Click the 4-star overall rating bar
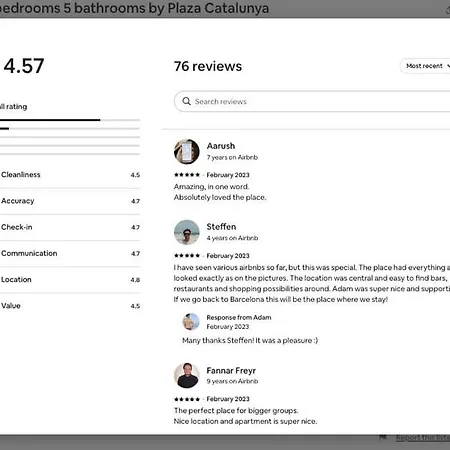This screenshot has height=450, width=450. tap(70, 129)
